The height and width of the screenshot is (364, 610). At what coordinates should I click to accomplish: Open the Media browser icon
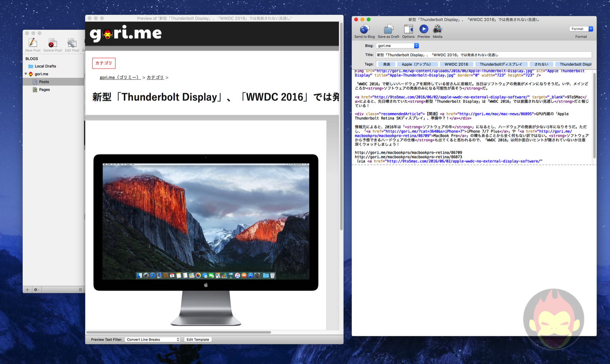pyautogui.click(x=437, y=29)
